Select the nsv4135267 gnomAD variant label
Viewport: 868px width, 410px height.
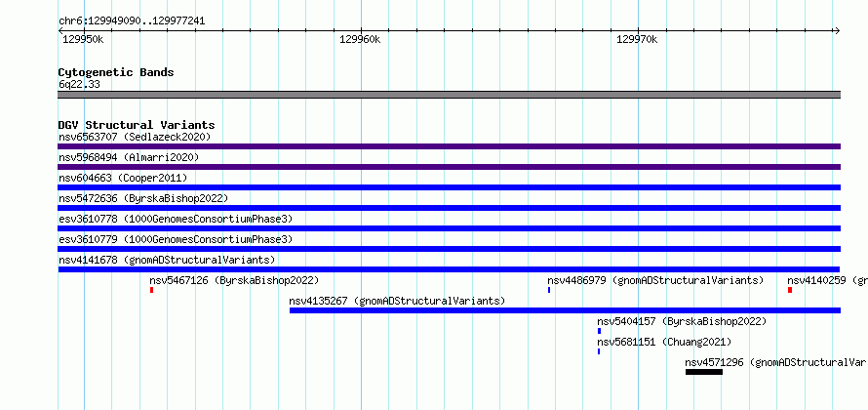[x=398, y=301]
